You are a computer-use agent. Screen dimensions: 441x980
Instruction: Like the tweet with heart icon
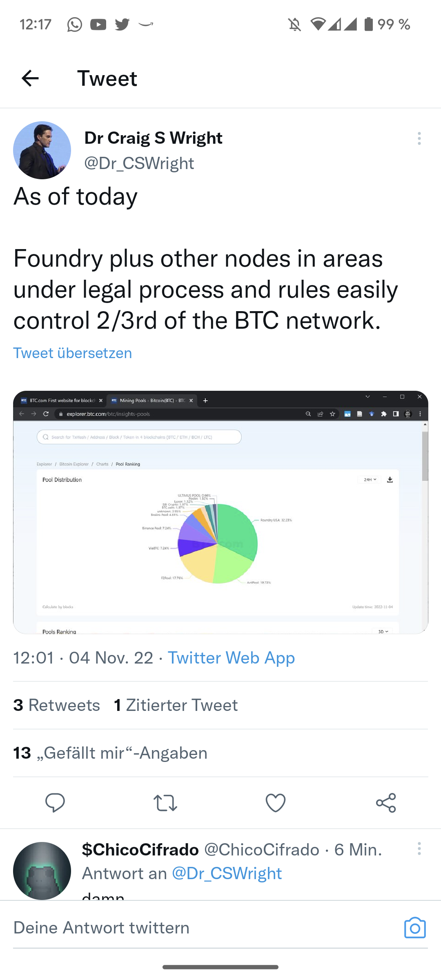tap(276, 803)
